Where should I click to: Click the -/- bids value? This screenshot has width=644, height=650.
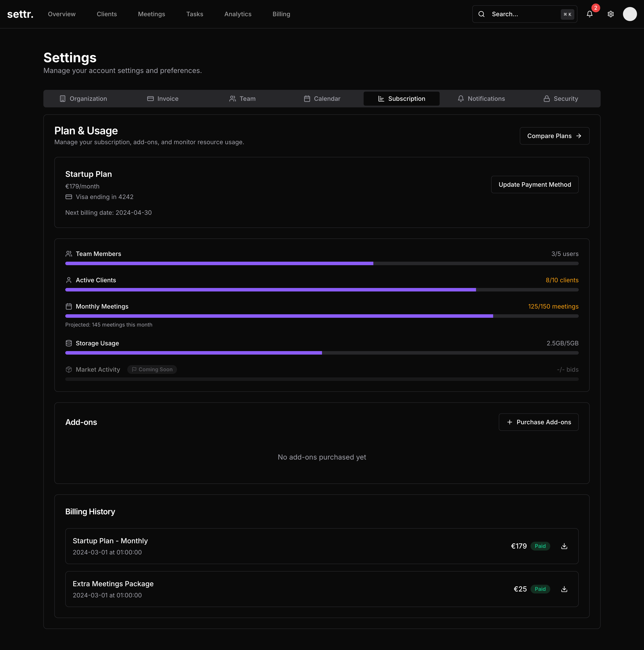567,369
